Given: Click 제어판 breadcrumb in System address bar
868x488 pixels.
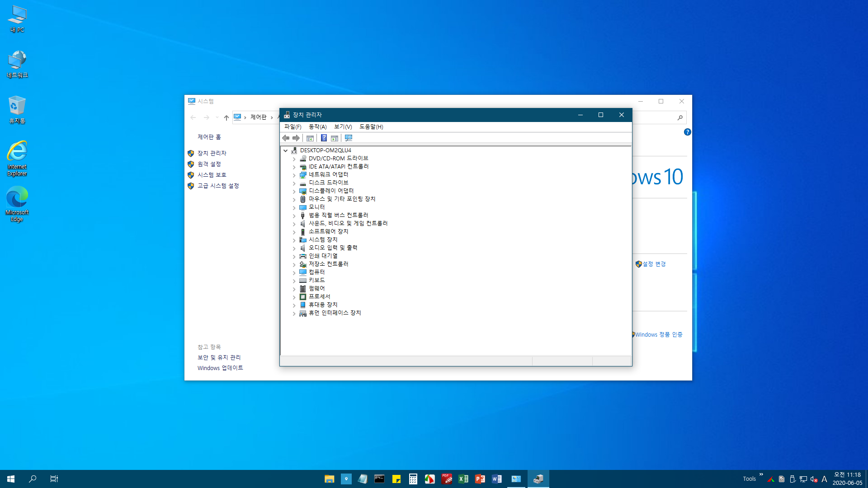Looking at the screenshot, I should [259, 117].
